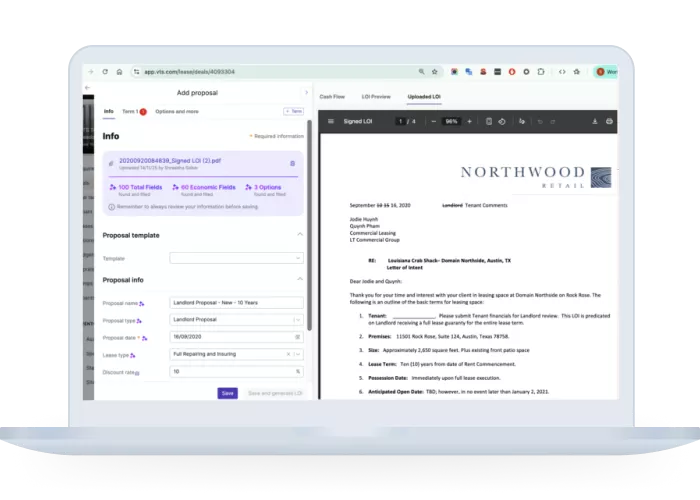This screenshot has width=700, height=500.
Task: Click the PDF page number field
Action: 400,121
